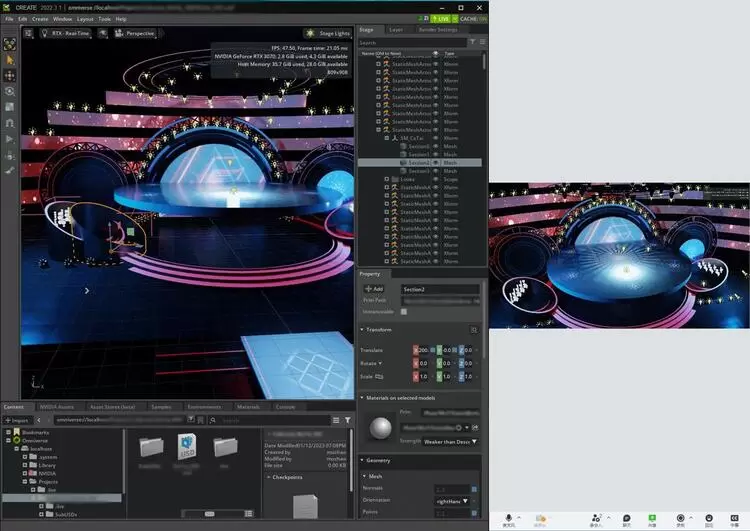Click the microphone icon in meeting toolbar
This screenshot has width=750, height=531.
(x=509, y=517)
